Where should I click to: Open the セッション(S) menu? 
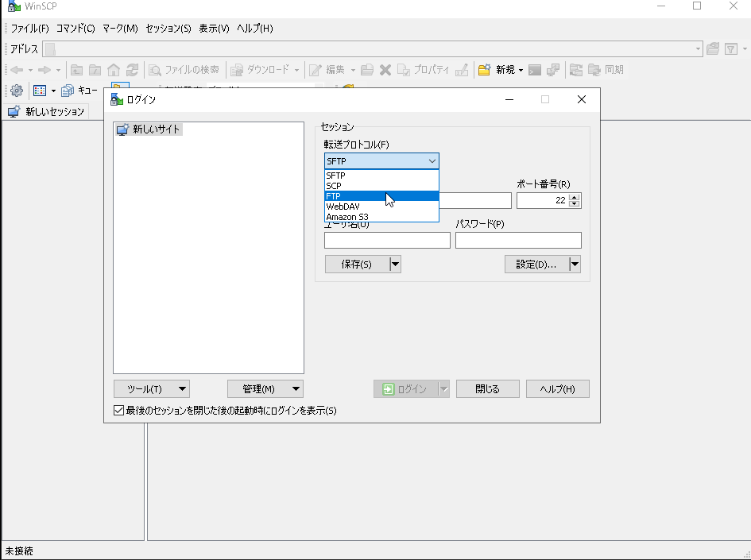coord(168,29)
